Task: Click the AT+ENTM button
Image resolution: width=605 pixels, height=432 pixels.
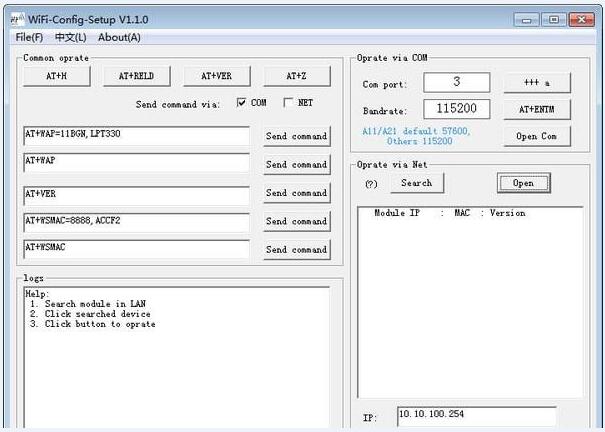Action: click(537, 110)
